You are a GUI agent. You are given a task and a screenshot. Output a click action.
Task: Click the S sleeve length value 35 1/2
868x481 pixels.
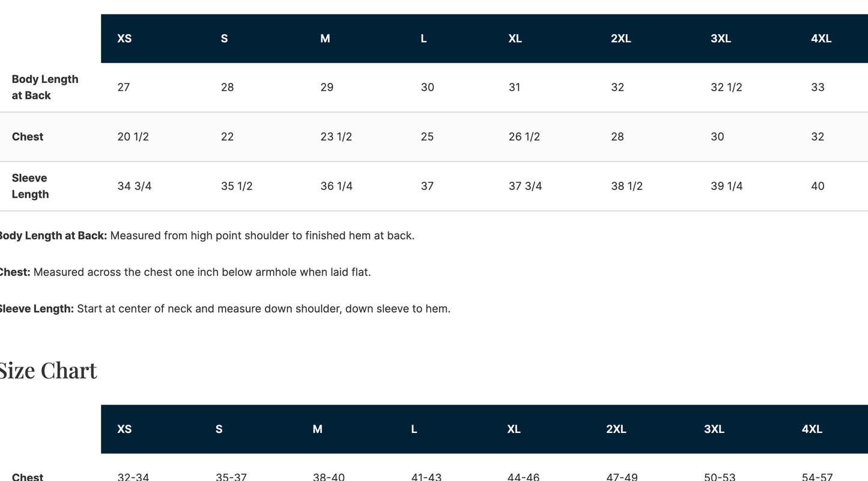[x=237, y=186]
